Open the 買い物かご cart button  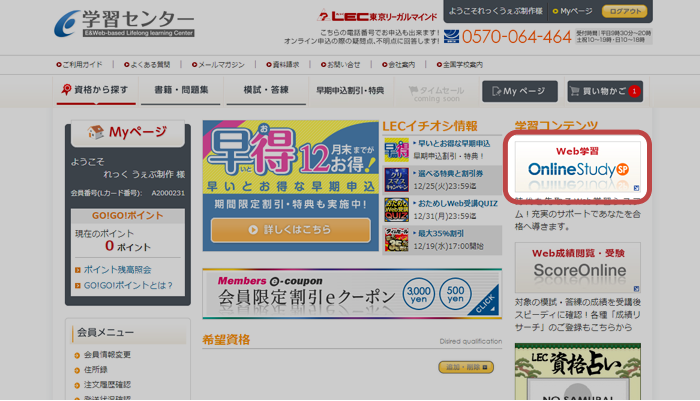(x=605, y=91)
